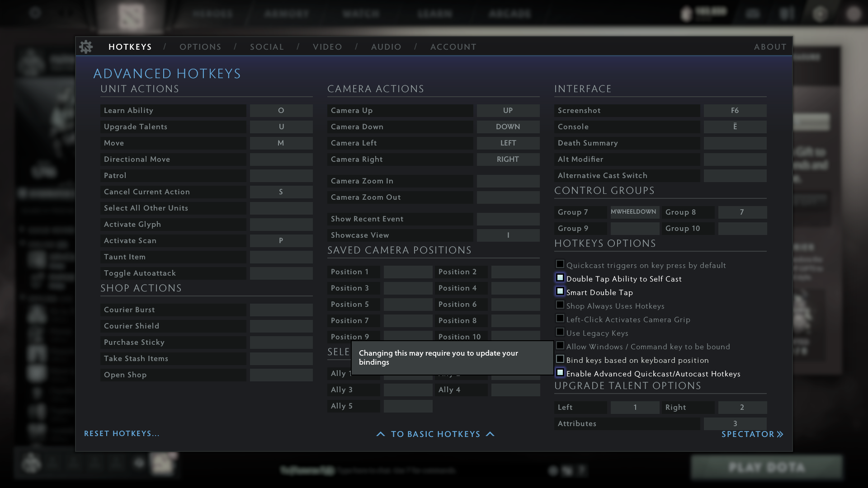868x488 pixels.
Task: Enable Use Legacy Keys option
Action: (560, 332)
